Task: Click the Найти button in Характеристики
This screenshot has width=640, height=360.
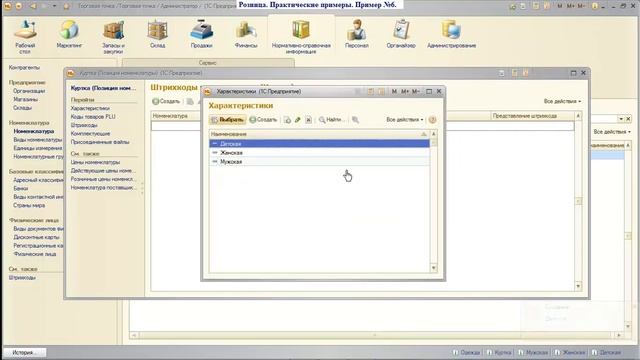Action: (331, 120)
